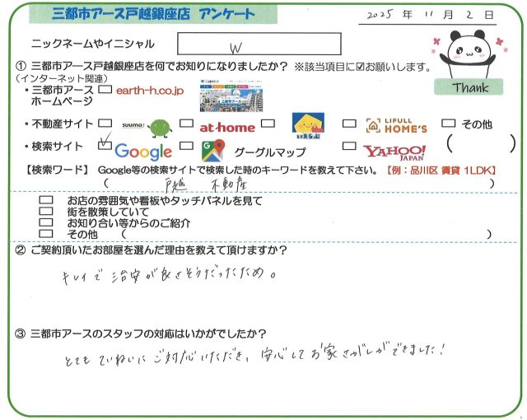Click the Yahoo! Japan logo
The height and width of the screenshot is (420, 527).
pos(394,153)
